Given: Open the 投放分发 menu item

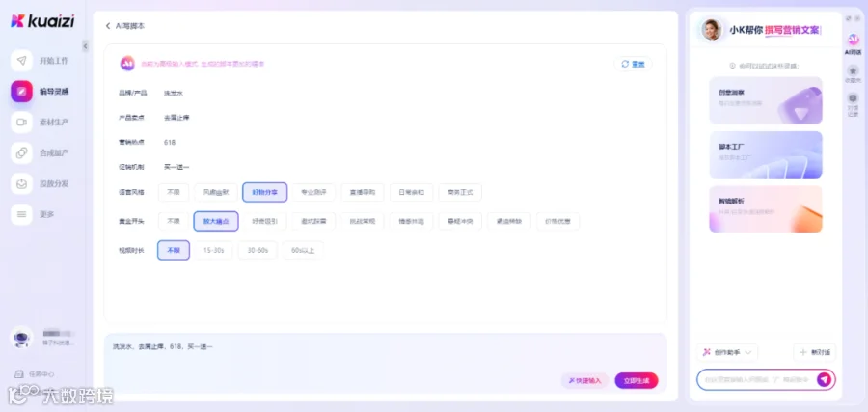Looking at the screenshot, I should click(54, 183).
